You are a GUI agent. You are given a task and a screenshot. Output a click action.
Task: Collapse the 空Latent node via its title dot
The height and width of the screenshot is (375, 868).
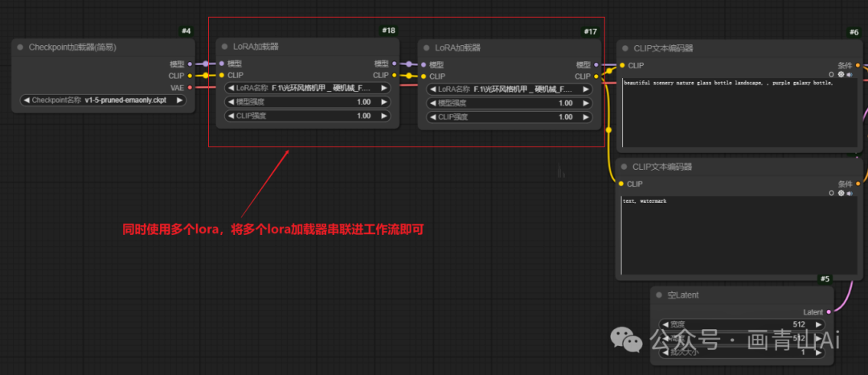click(659, 295)
